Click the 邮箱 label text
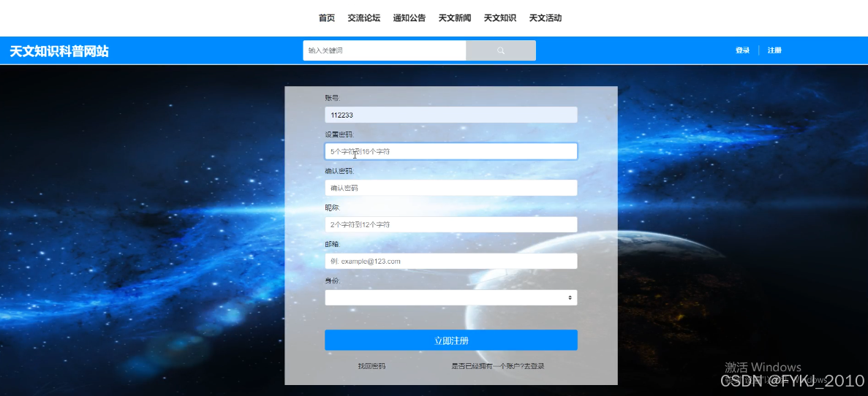The image size is (868, 396). (x=332, y=244)
